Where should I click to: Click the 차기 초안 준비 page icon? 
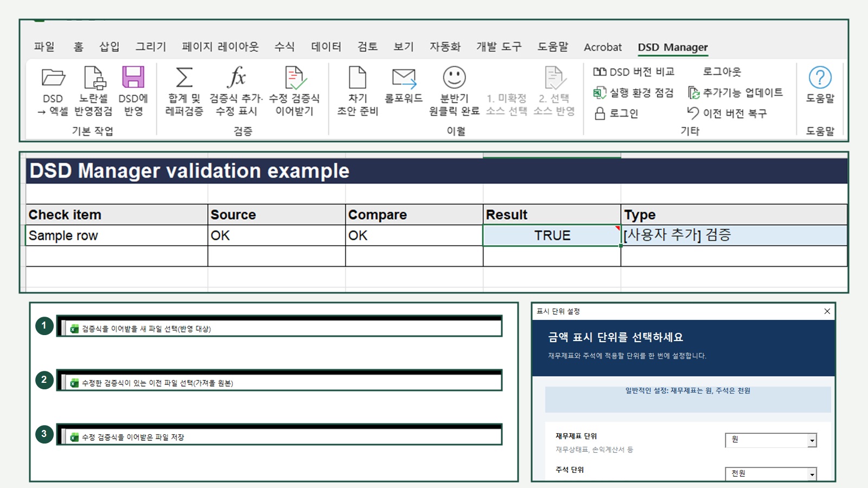(x=358, y=78)
